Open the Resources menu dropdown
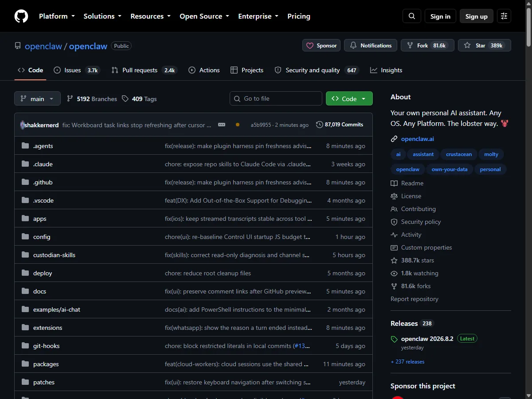532x399 pixels. click(x=150, y=16)
